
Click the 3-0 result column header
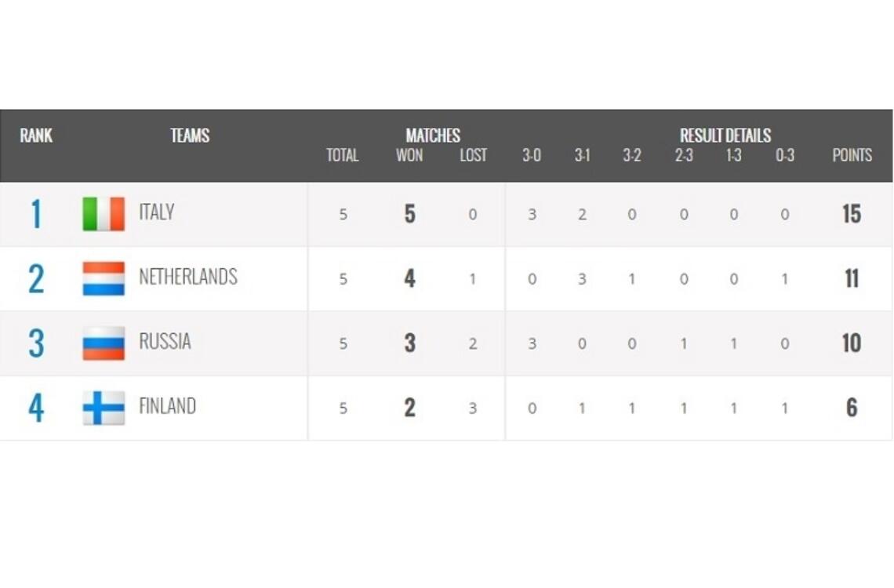click(532, 155)
